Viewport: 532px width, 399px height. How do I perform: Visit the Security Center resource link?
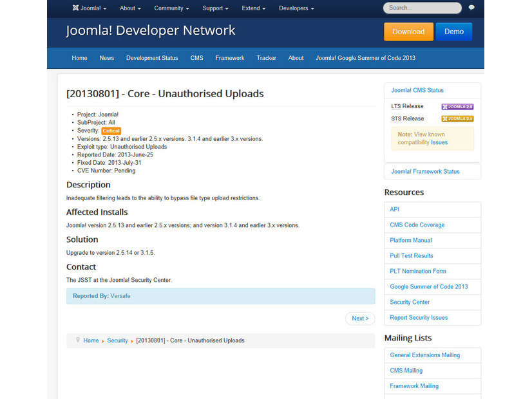[x=409, y=302]
